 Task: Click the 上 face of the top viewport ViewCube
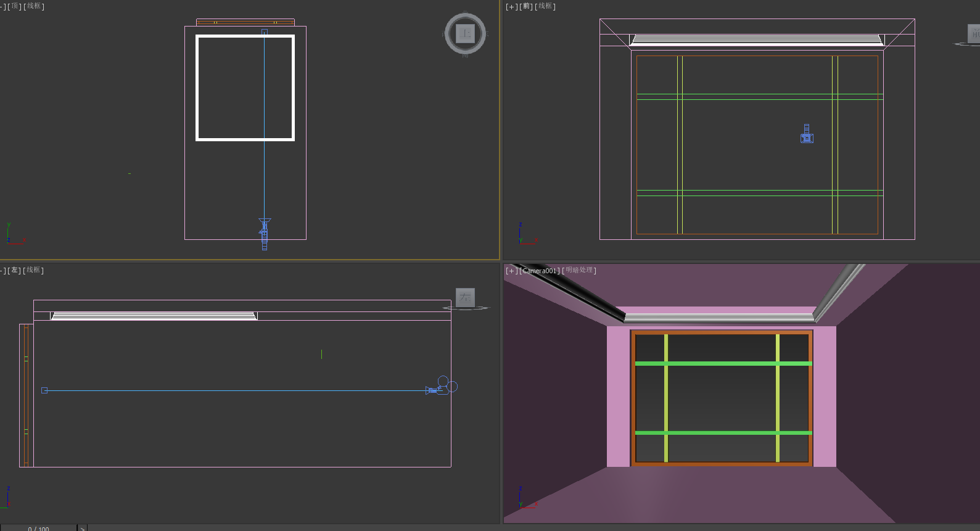(465, 33)
